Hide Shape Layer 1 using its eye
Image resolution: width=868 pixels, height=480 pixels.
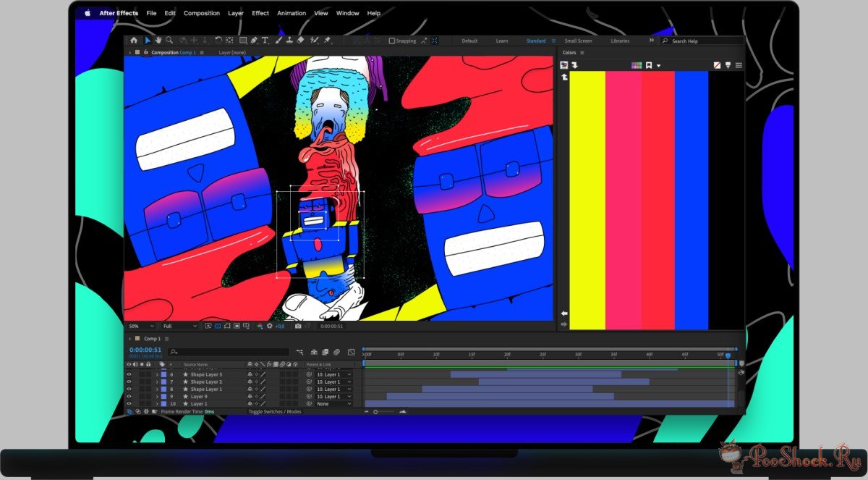pyautogui.click(x=129, y=389)
